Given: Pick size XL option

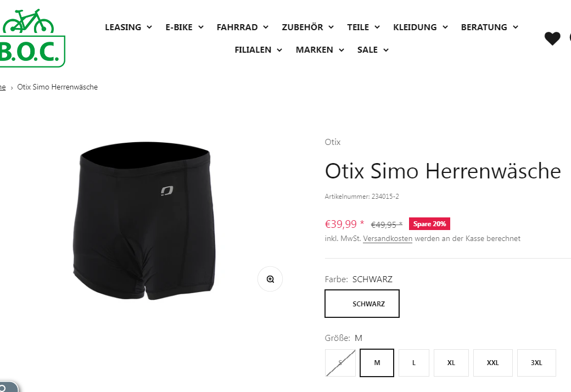Looking at the screenshot, I should point(451,363).
